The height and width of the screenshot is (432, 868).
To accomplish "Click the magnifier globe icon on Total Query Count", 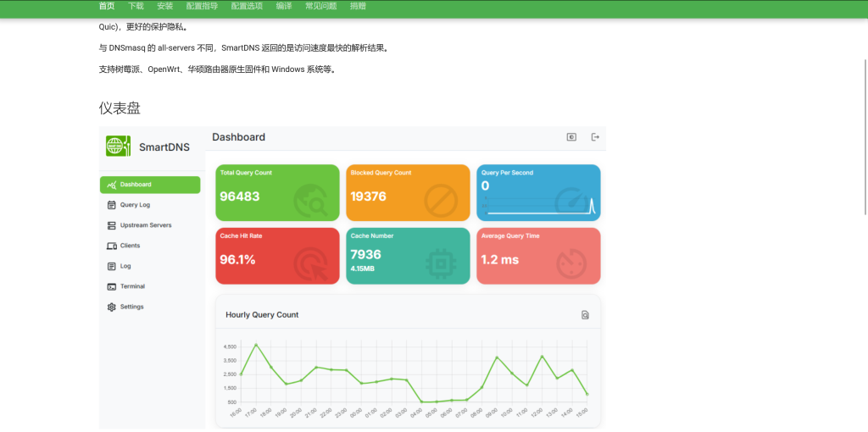I will point(310,200).
